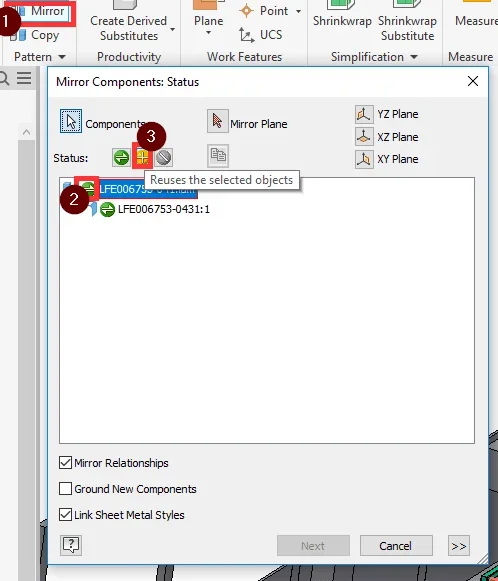Uncheck Mirror Relationships checkbox
This screenshot has height=581, width=498.
[x=65, y=463]
